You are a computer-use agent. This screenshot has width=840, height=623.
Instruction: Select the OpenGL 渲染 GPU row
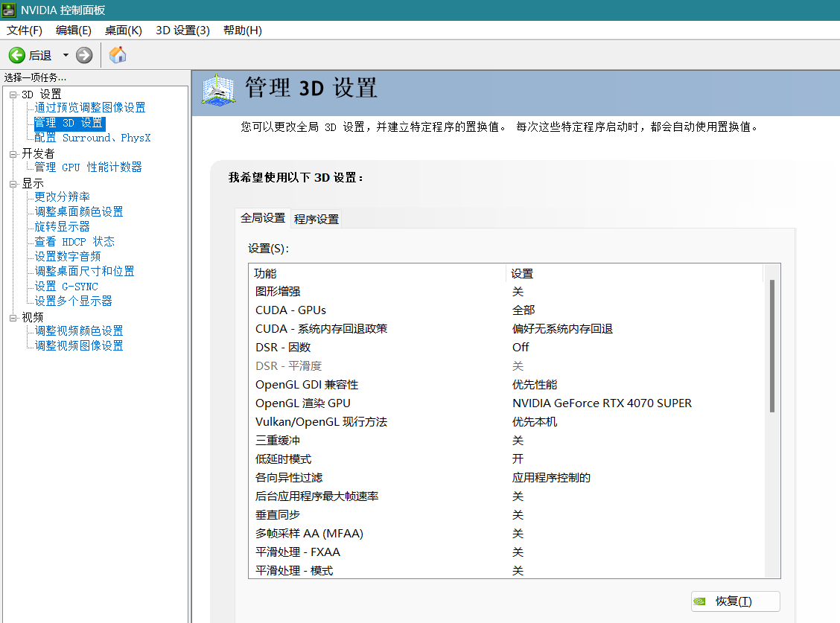(506, 403)
